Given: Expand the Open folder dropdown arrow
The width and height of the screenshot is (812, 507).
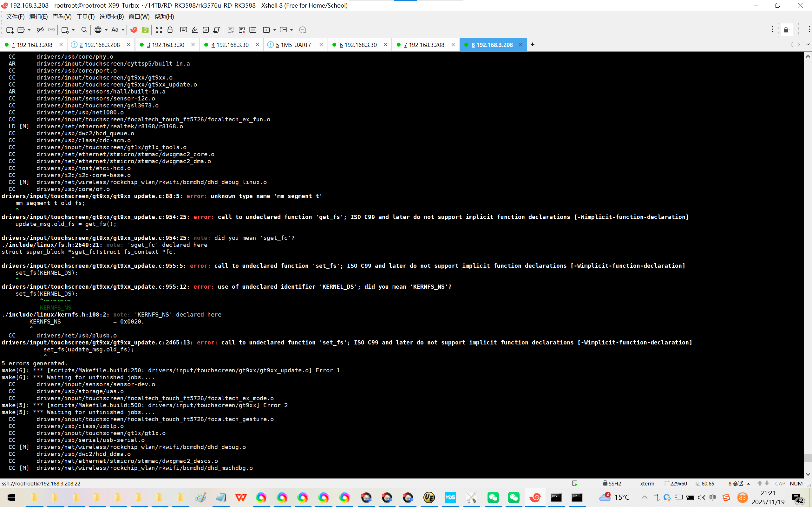Looking at the screenshot, I should (x=29, y=30).
